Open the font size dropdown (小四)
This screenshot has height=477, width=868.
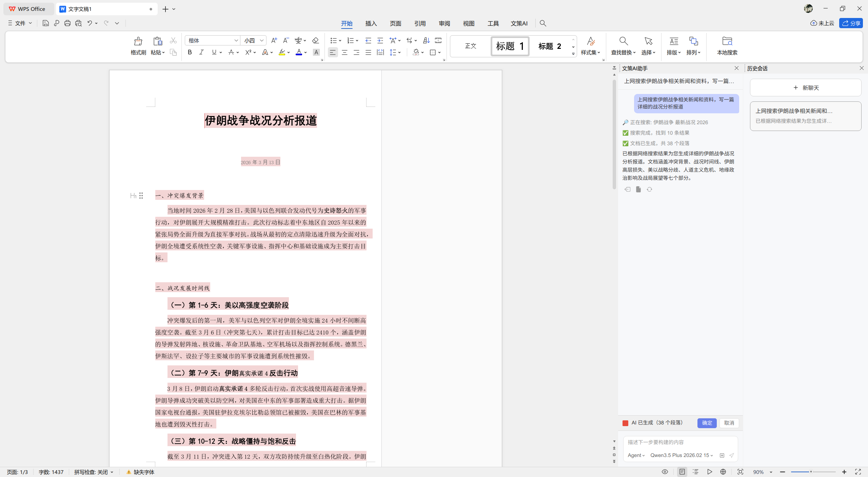pyautogui.click(x=261, y=41)
